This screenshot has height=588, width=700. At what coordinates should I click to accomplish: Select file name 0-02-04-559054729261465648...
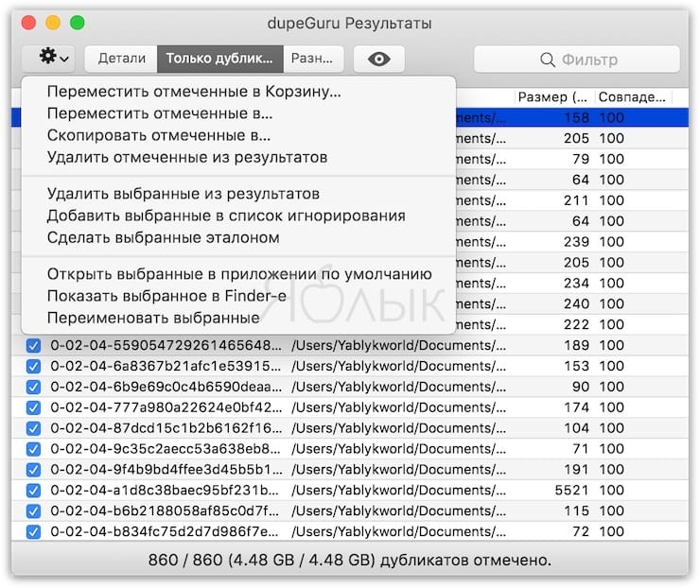166,345
